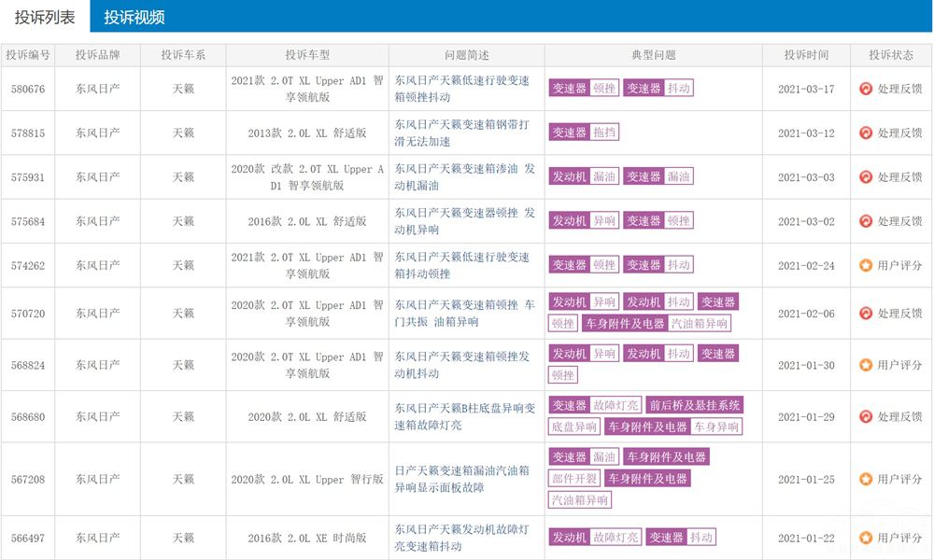Click the 变速器 拖挡 tag
934x560 pixels.
click(584, 133)
